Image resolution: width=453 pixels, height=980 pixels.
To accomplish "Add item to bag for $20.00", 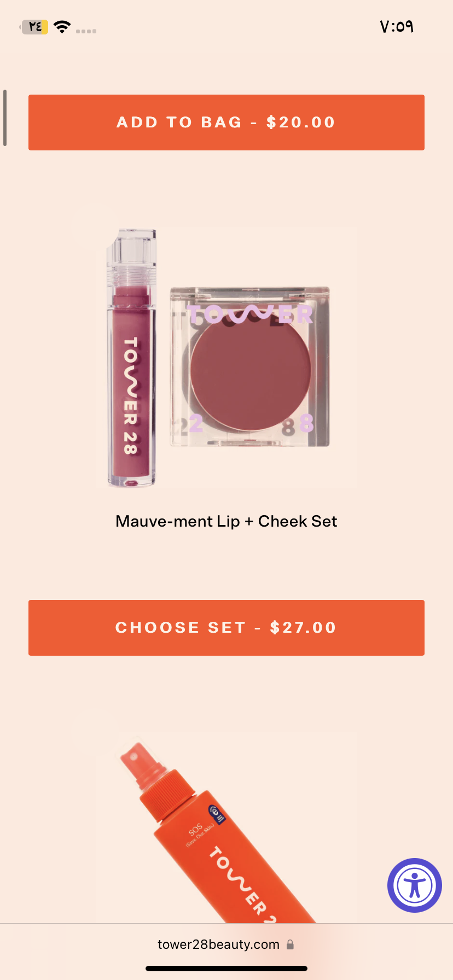I will 226,122.
